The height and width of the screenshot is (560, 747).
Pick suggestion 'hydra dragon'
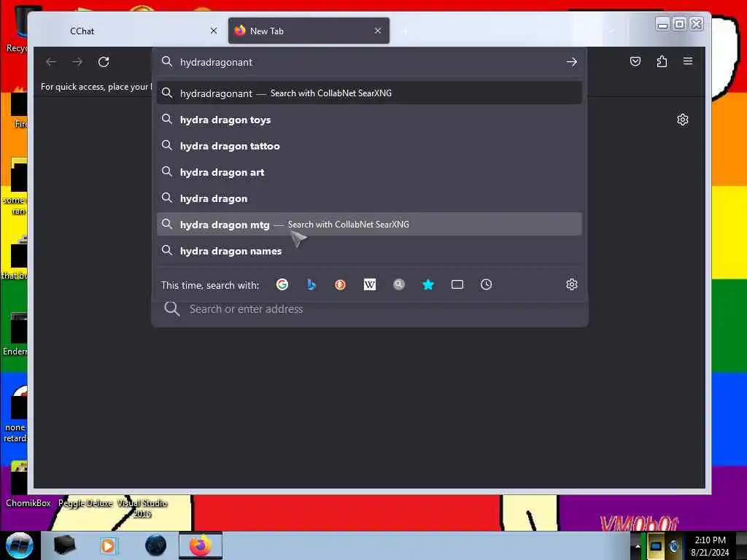pyautogui.click(x=369, y=198)
